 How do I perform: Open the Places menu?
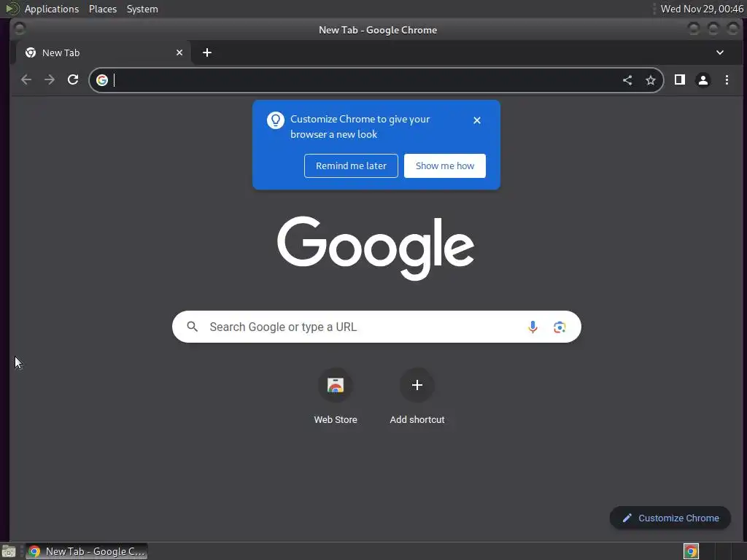pyautogui.click(x=103, y=9)
